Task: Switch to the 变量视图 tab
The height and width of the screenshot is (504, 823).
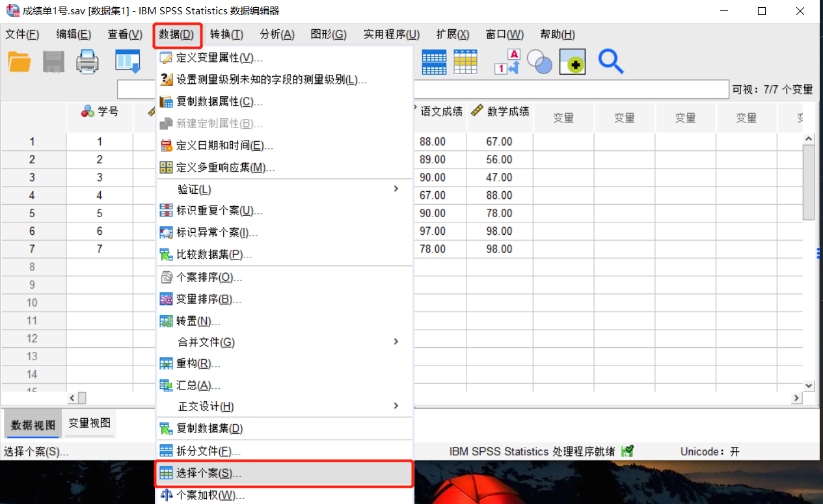Action: [x=89, y=424]
